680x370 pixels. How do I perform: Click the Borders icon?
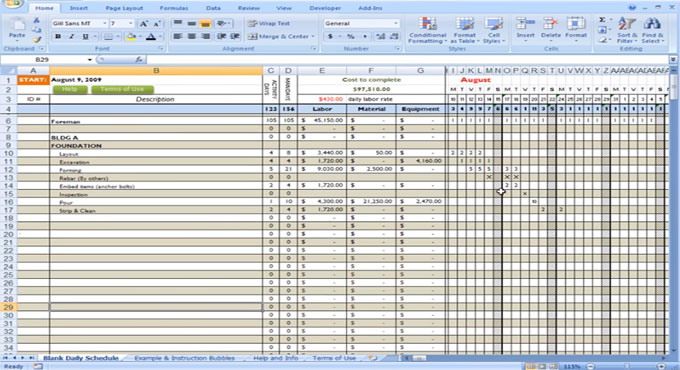(x=108, y=36)
